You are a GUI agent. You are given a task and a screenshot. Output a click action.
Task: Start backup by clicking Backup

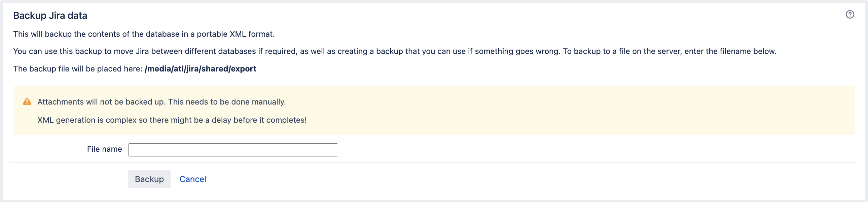149,179
